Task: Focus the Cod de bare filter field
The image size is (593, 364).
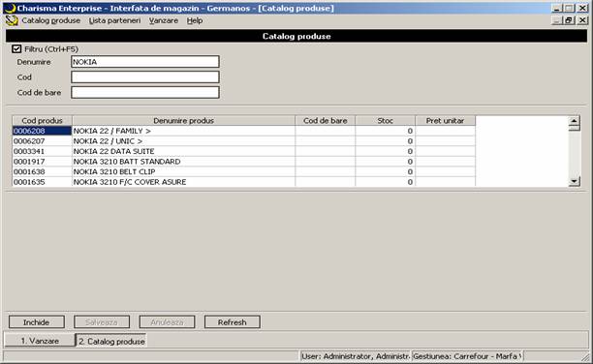Action: click(145, 92)
